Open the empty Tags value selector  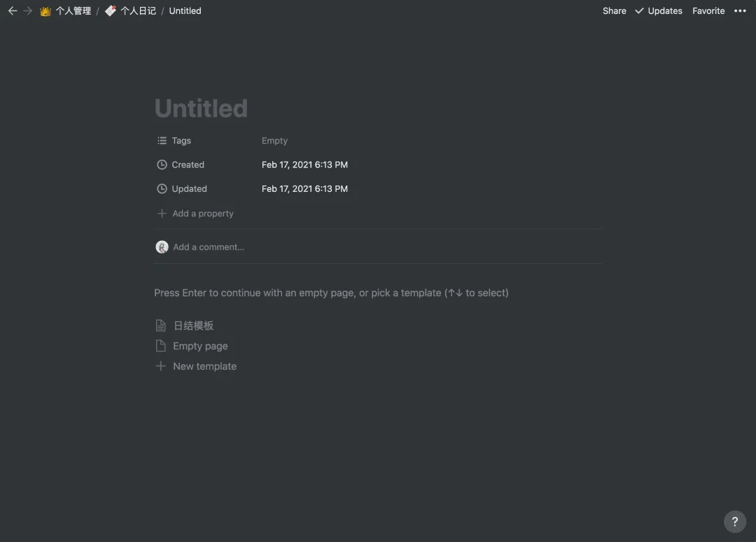[274, 141]
